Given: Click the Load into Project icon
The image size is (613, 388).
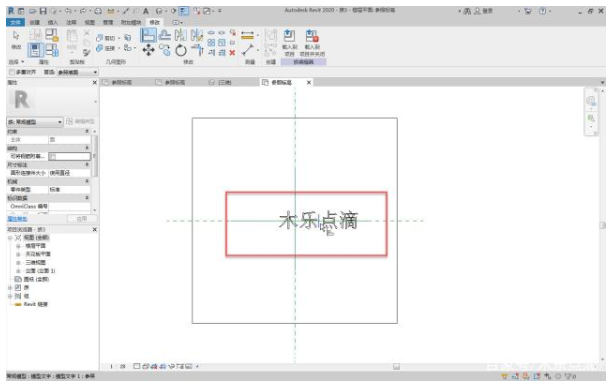Looking at the screenshot, I should click(289, 36).
